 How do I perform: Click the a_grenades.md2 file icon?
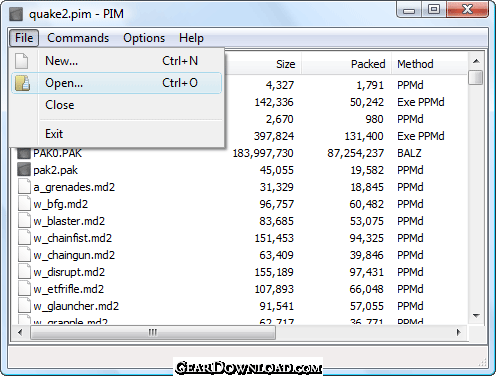pyautogui.click(x=24, y=187)
